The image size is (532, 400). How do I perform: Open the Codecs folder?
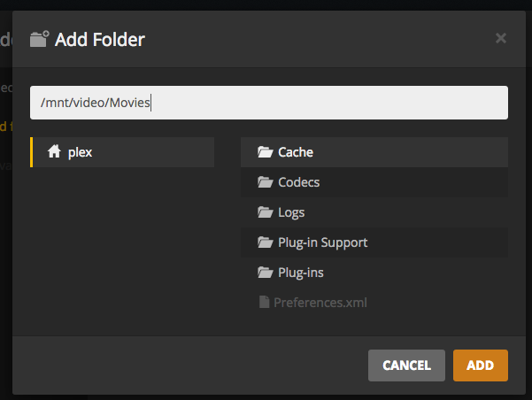[x=299, y=182]
